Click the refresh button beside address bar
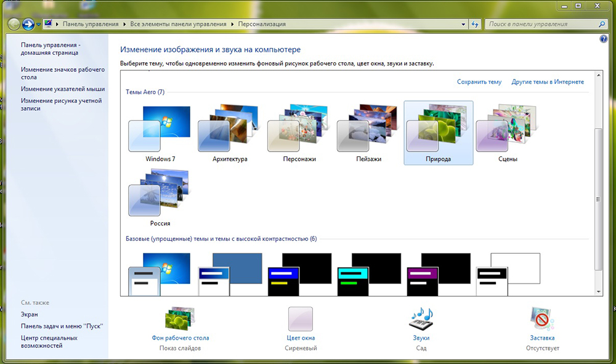616x364 pixels. point(475,24)
